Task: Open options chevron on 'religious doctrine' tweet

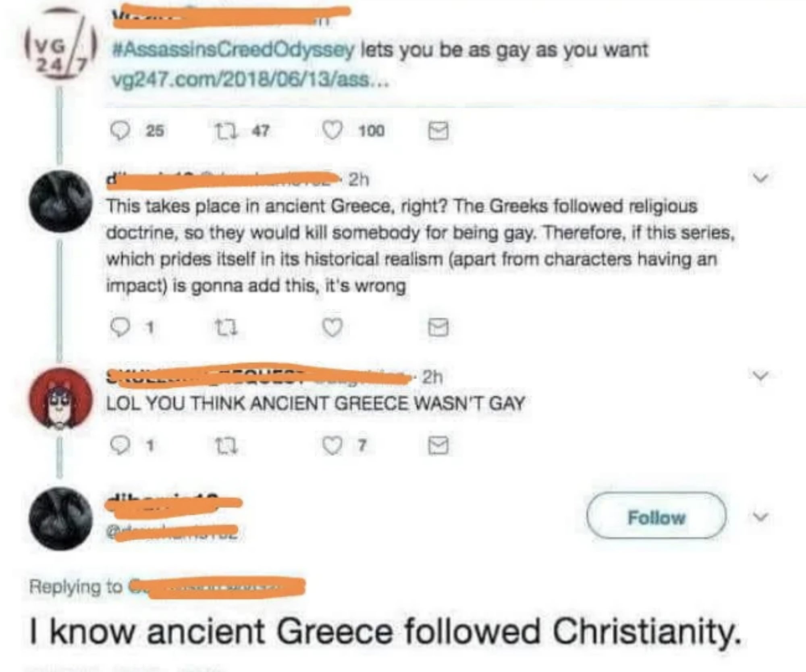Action: pyautogui.click(x=760, y=178)
